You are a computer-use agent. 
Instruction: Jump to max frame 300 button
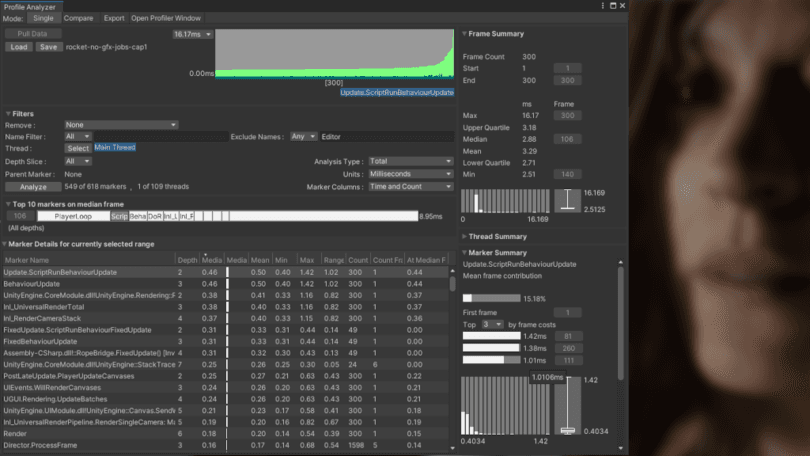tap(567, 116)
